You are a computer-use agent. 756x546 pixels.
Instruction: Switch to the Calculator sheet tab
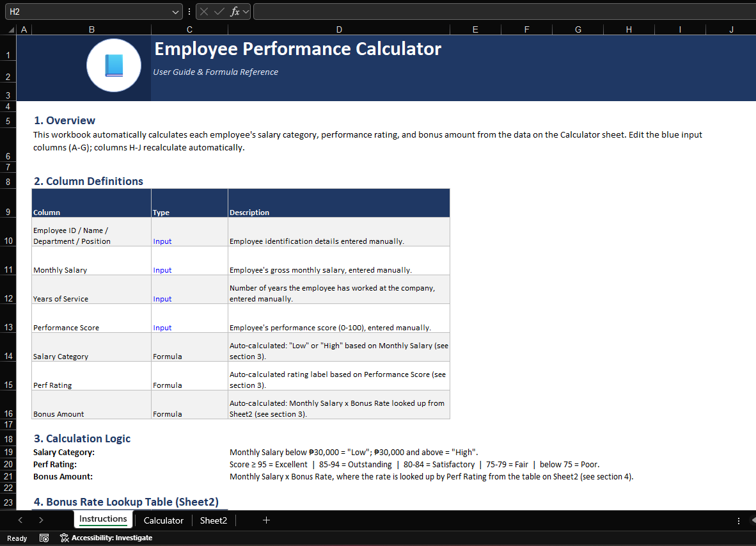[x=164, y=520]
